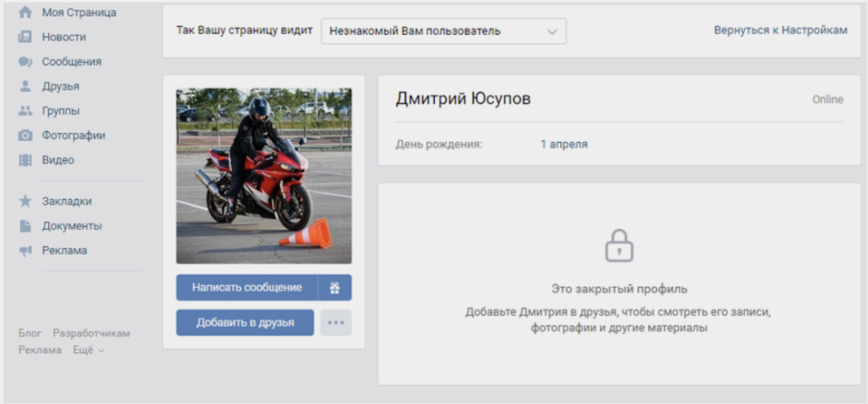
Task: Open the speech bubble icon for Сообщения
Action: point(25,62)
